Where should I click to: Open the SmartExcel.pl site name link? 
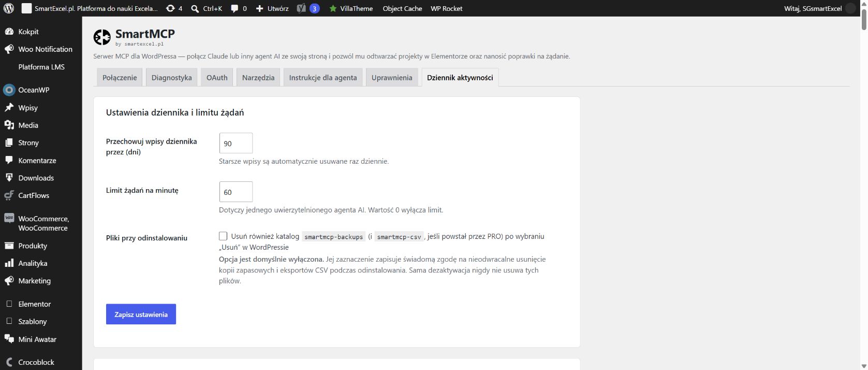pos(91,8)
